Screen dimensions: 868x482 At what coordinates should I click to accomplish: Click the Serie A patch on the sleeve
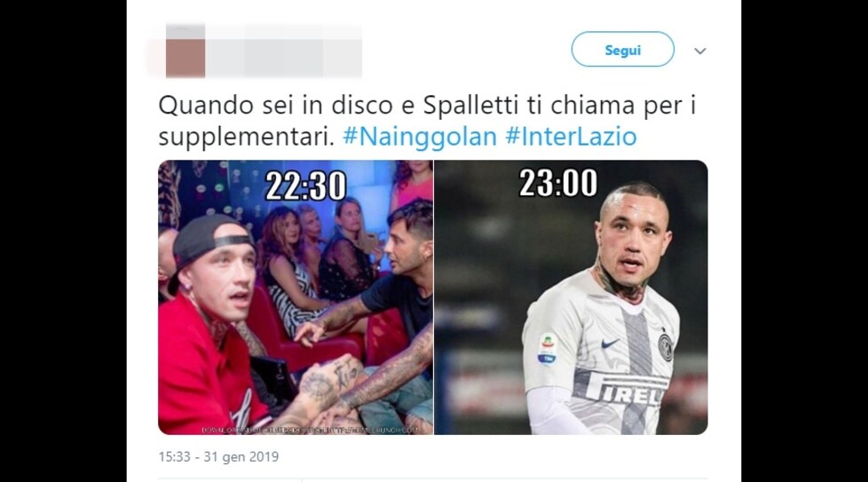[547, 348]
